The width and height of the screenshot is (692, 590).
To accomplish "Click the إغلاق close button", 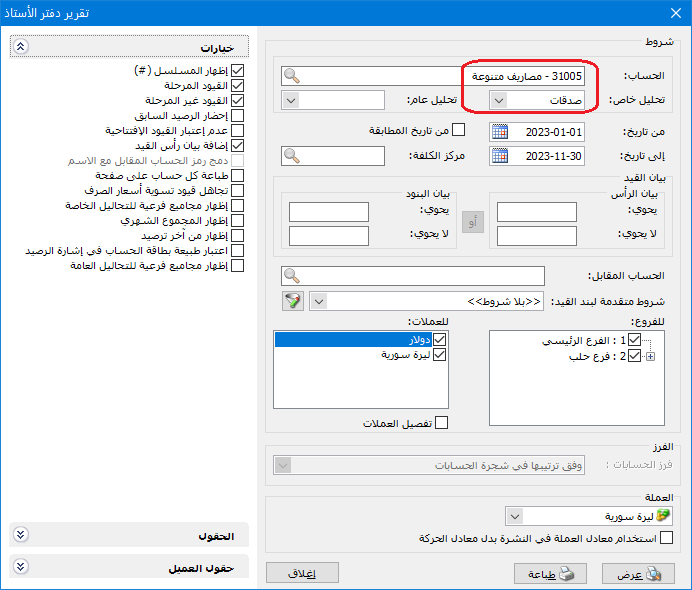I will [x=302, y=573].
